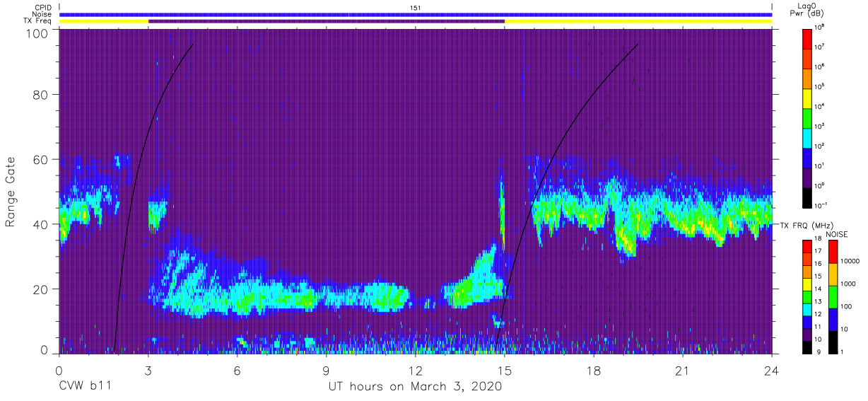Click the x-axis tick label "12"
The height and width of the screenshot is (401, 868).
point(416,371)
